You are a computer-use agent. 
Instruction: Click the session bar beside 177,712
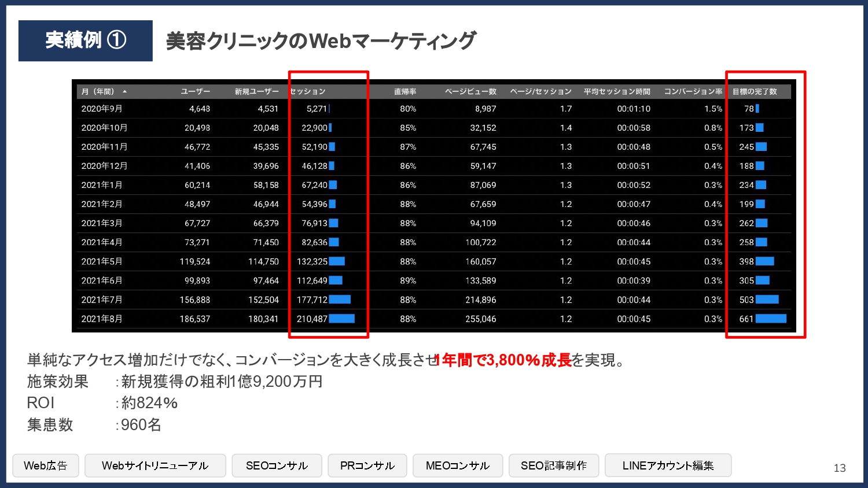[340, 300]
